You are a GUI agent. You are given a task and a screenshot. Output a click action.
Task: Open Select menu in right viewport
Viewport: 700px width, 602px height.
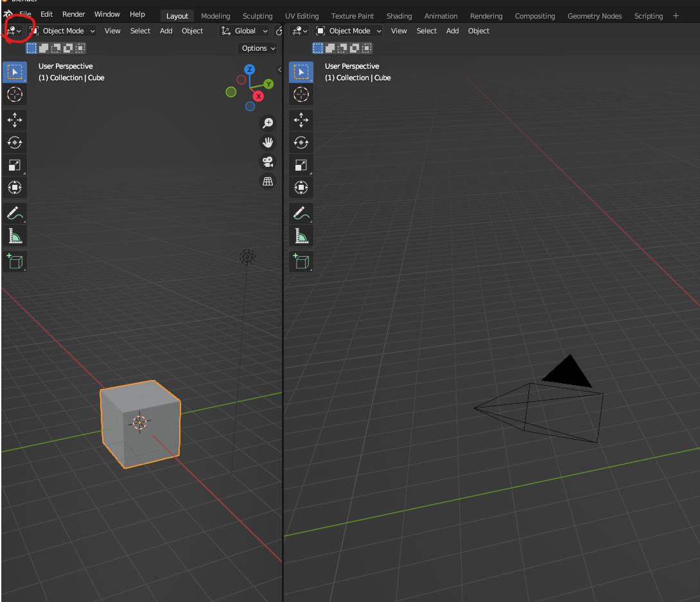point(426,31)
